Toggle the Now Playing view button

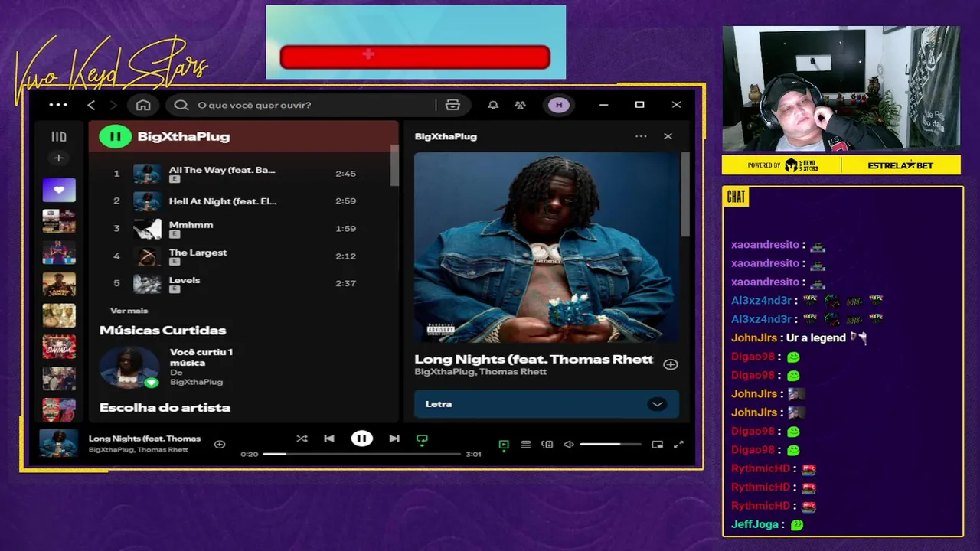(504, 445)
